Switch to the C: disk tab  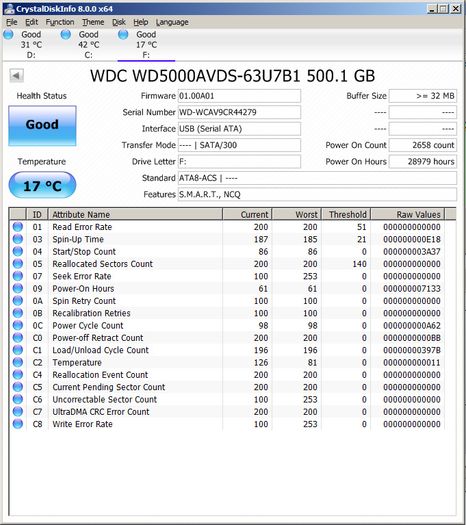pyautogui.click(x=89, y=45)
